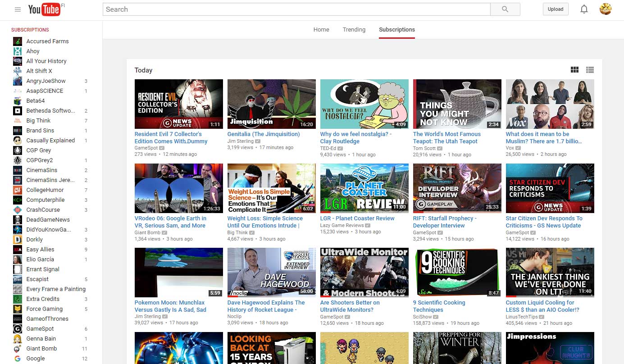Click the Easy Allies channel icon
This screenshot has width=624, height=364.
tap(18, 249)
